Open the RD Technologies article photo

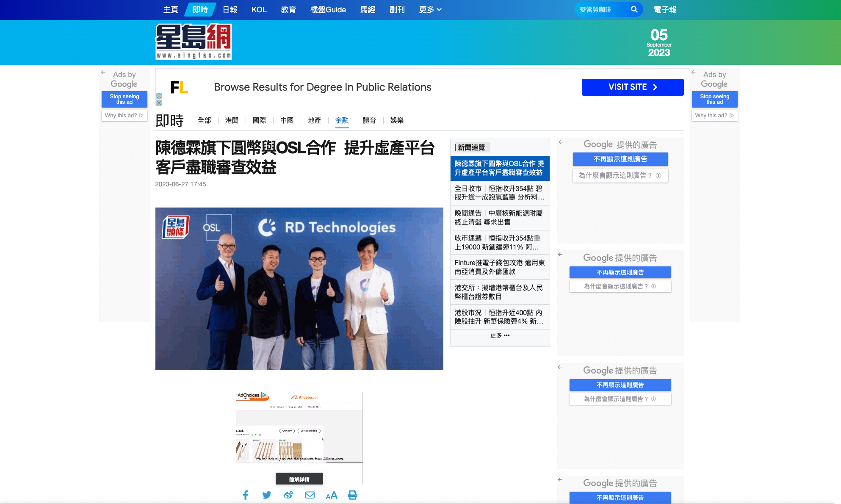click(x=299, y=289)
